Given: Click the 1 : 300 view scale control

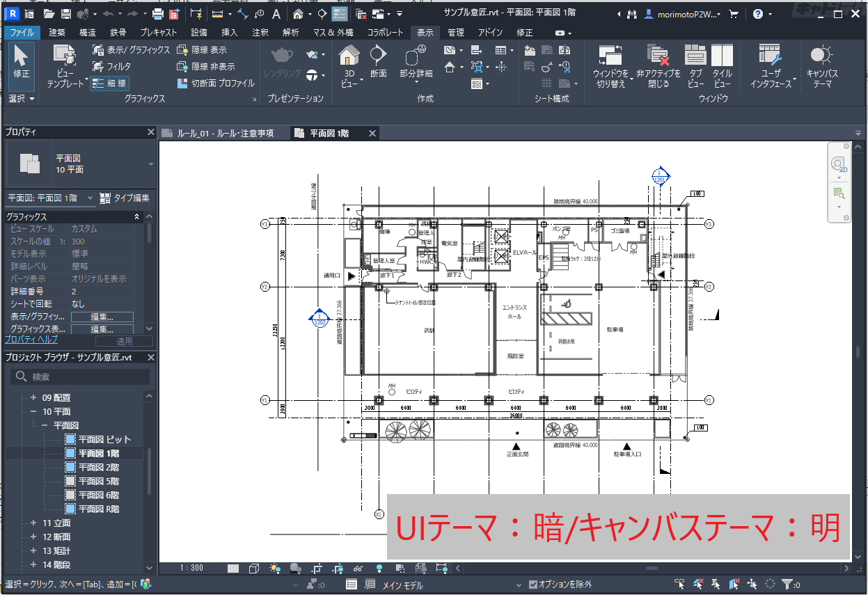Looking at the screenshot, I should click(192, 568).
